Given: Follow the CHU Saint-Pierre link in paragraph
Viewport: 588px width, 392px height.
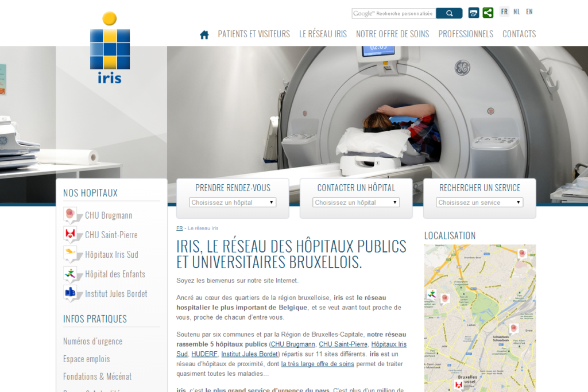Looking at the screenshot, I should 343,344.
